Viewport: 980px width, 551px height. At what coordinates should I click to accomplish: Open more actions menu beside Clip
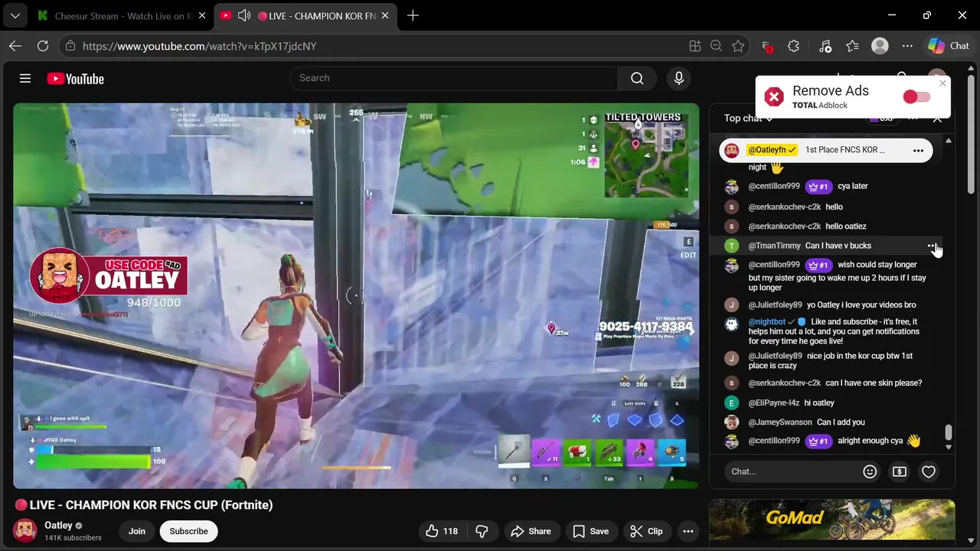click(x=688, y=531)
